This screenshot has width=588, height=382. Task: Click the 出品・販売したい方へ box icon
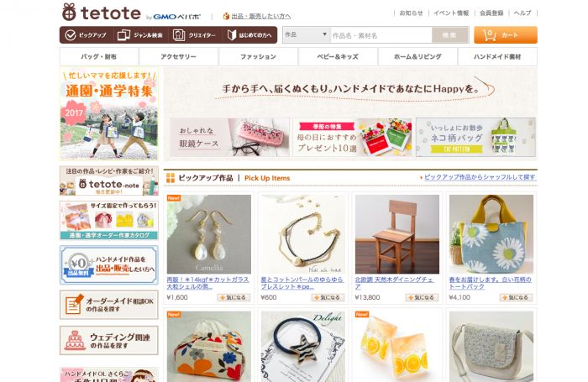[x=226, y=16]
